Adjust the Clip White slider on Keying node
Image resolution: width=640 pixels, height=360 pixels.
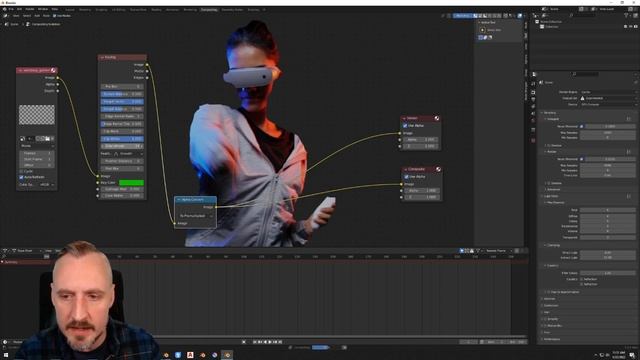(x=122, y=139)
